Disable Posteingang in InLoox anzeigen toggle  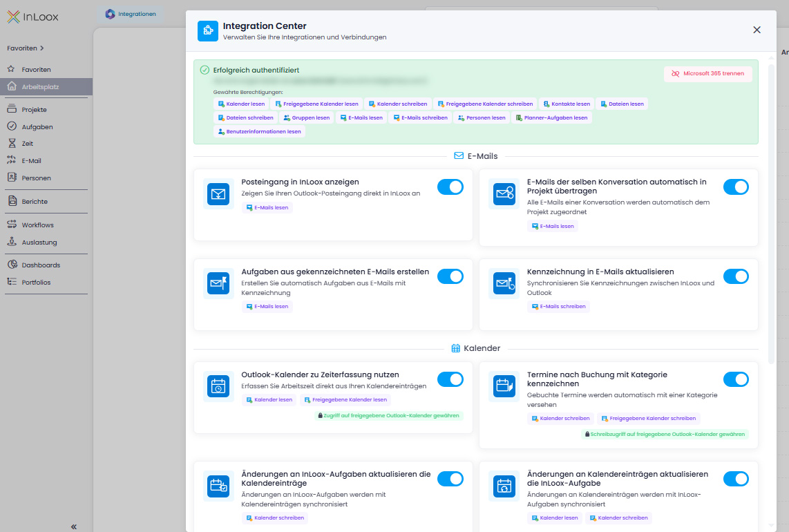click(x=450, y=187)
